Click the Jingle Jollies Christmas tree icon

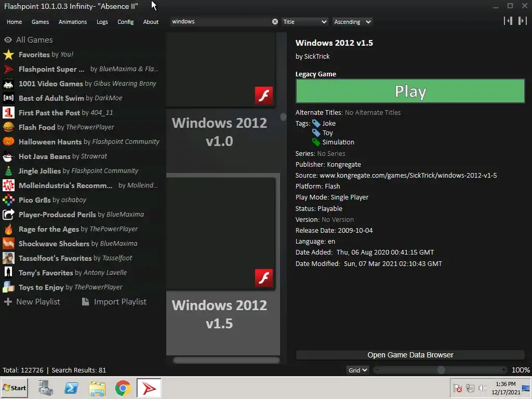[x=8, y=171]
